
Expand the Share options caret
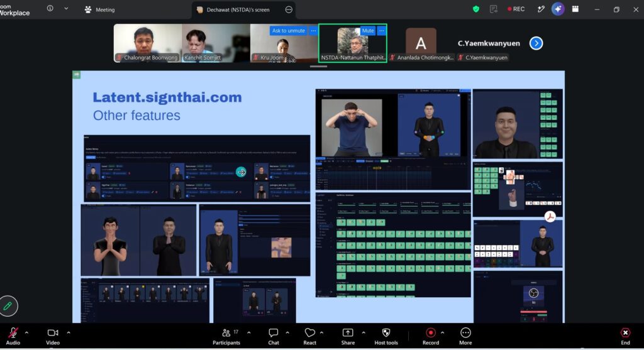click(364, 333)
